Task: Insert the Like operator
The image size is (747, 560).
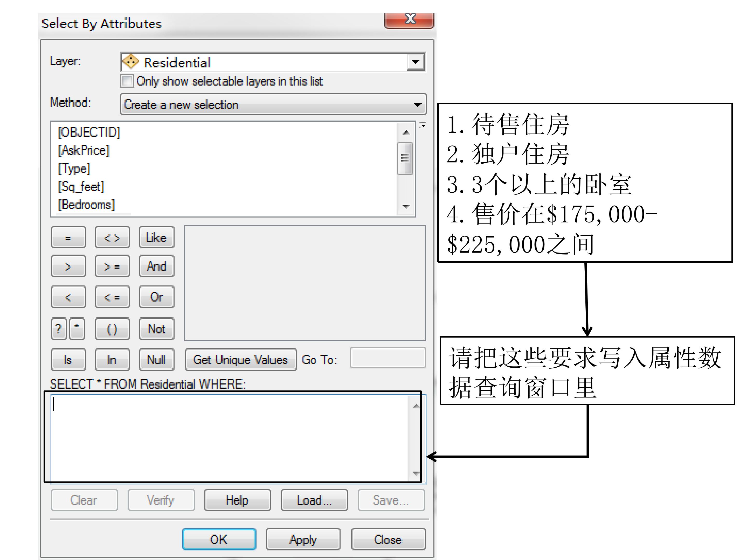Action: [x=157, y=237]
